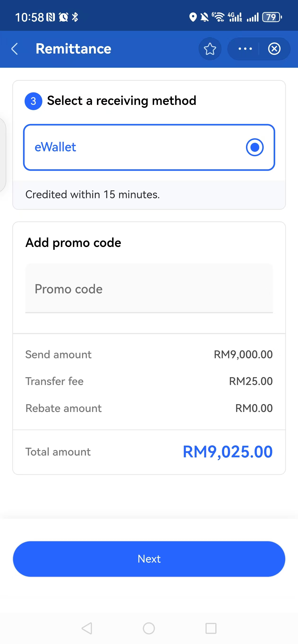Tap the Bluetooth icon in status bar

pyautogui.click(x=75, y=17)
